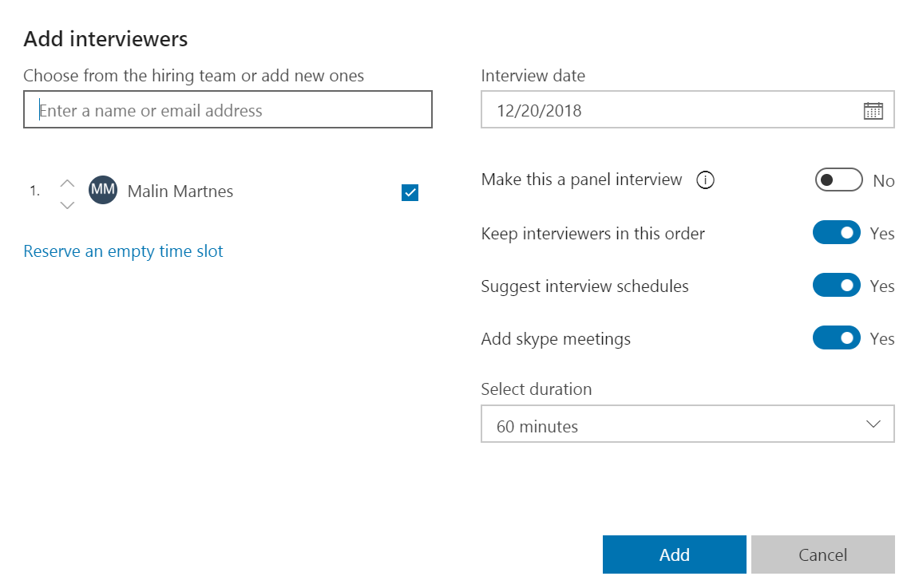The height and width of the screenshot is (588, 911).
Task: Click the info icon beside panel interview
Action: 705,180
